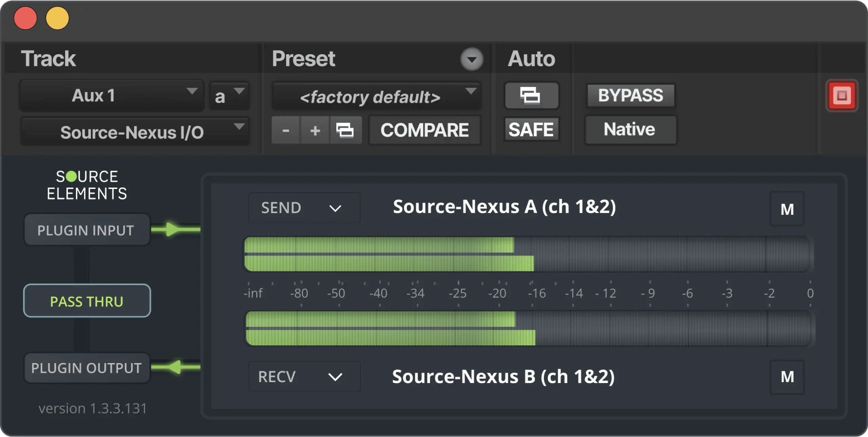Screen dimensions: 868x437
Task: Mute Source-Nexus A channel with its M button
Action: [787, 208]
